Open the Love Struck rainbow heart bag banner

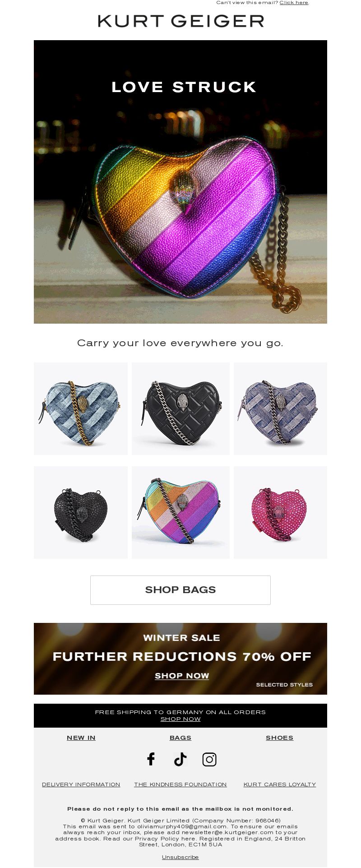pos(180,182)
